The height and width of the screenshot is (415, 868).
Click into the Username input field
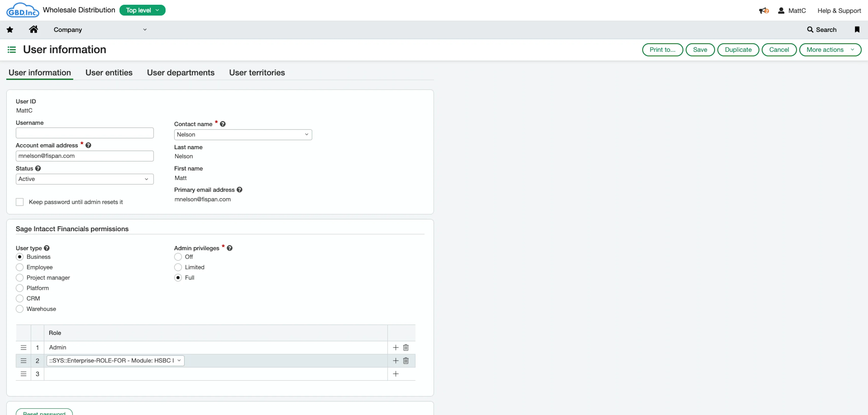[85, 133]
